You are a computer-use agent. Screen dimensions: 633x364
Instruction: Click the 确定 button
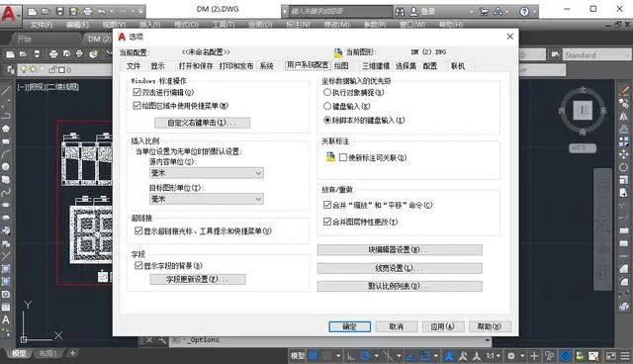pos(349,326)
